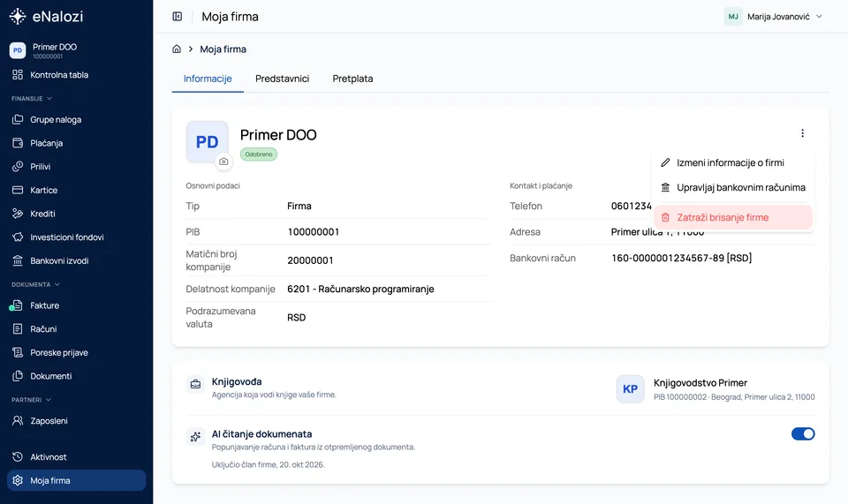848x504 pixels.
Task: Click the eNalozi star logo icon
Action: point(18,16)
